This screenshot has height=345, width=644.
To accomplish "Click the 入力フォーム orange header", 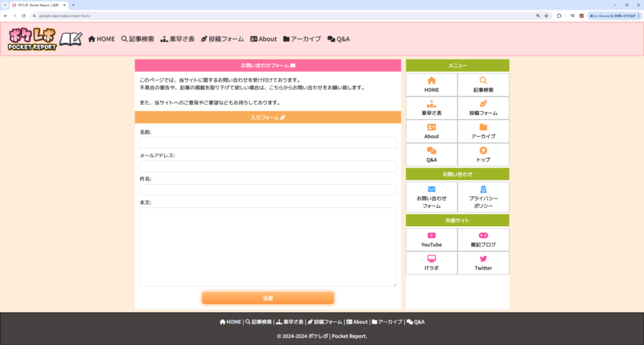I will pos(268,118).
